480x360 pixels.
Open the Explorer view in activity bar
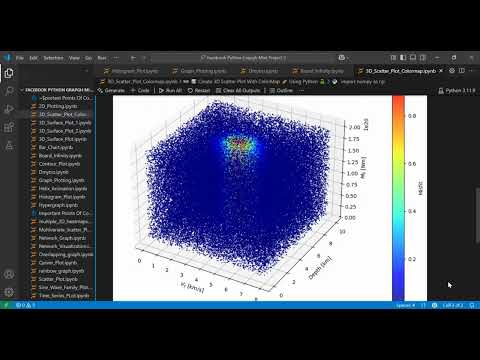click(x=9, y=73)
